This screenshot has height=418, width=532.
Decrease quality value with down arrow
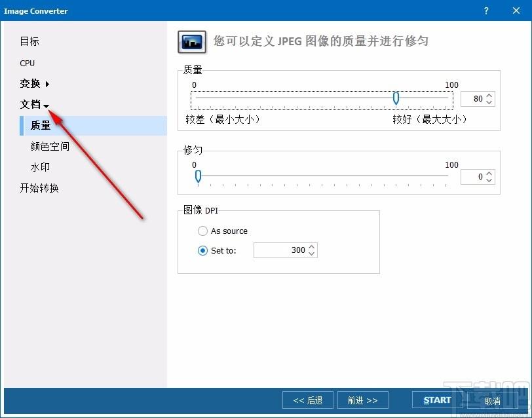tap(489, 102)
